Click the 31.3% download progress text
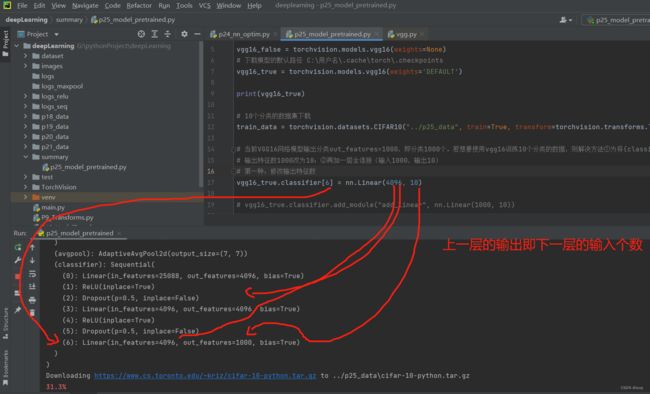The image size is (650, 394). tap(56, 387)
